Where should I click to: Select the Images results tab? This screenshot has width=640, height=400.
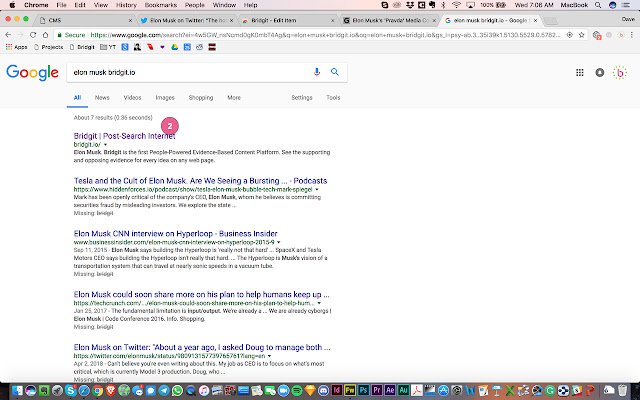tap(165, 98)
